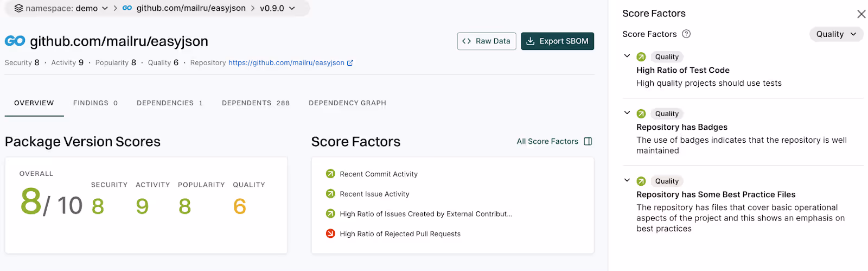868x271 pixels.
Task: Click green arrow icon for High Ratio of Test Code
Action: (x=641, y=57)
